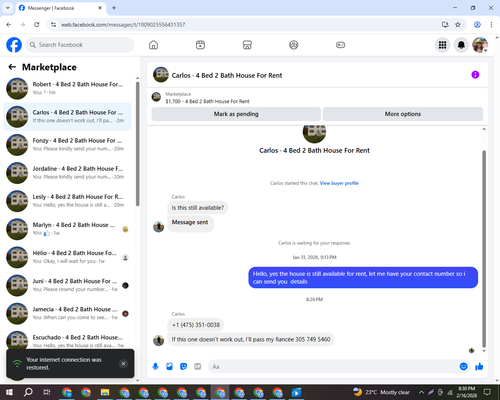Choose a GIF icon
This screenshot has height=400, width=500.
(198, 367)
